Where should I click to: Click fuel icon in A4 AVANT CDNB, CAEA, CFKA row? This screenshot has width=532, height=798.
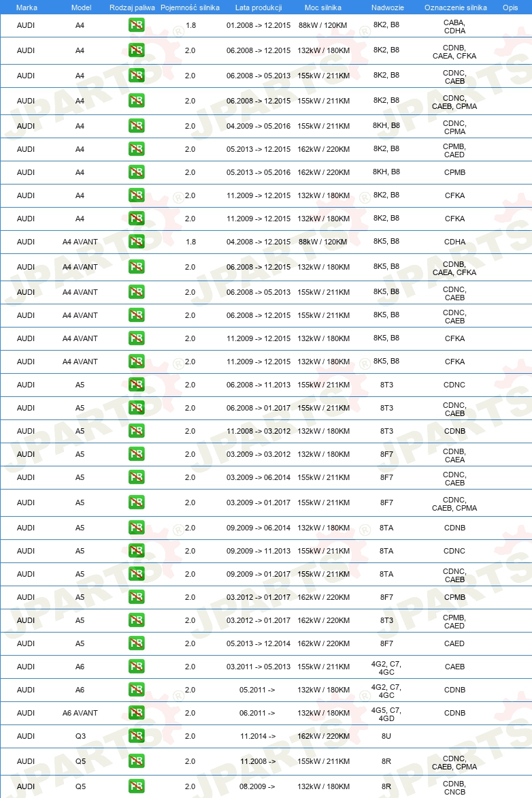coord(136,267)
